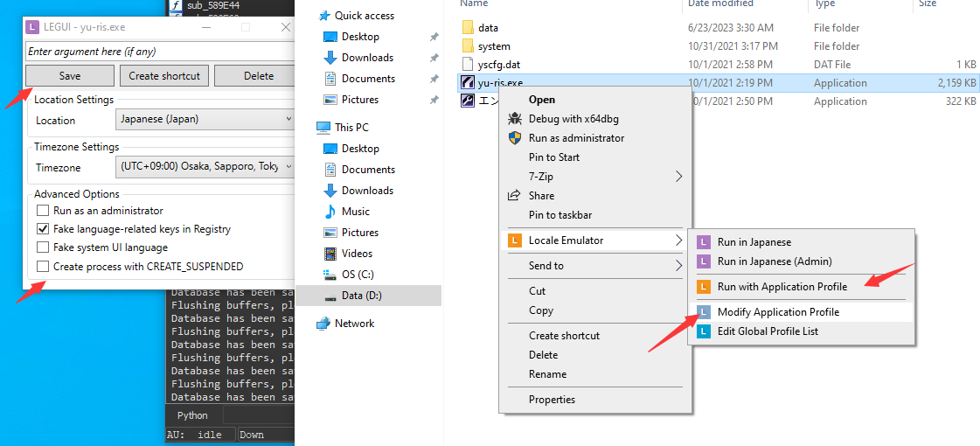Choose Run as administrator menu entry
Image resolution: width=980 pixels, height=446 pixels.
(x=576, y=137)
